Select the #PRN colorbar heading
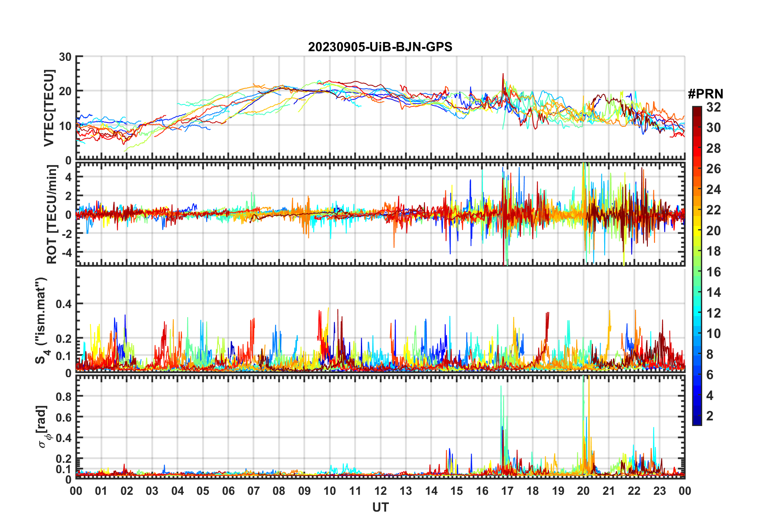The height and width of the screenshot is (532, 761). (x=705, y=94)
